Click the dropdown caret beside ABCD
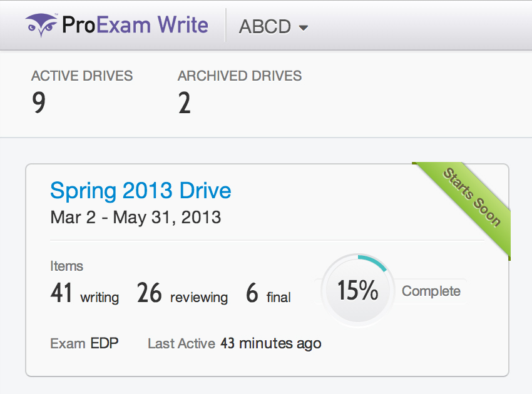Viewport: 532px width, 394px height. pos(304,28)
